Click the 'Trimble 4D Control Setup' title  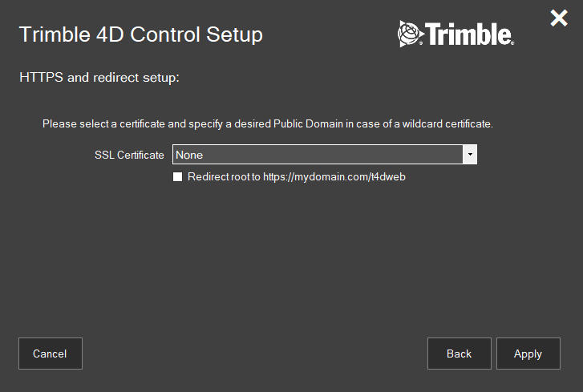140,34
